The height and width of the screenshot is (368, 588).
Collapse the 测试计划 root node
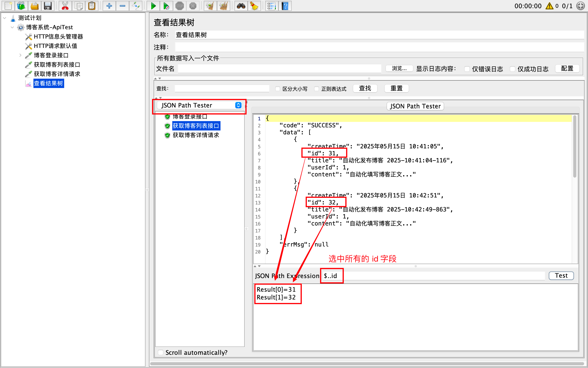[5, 18]
